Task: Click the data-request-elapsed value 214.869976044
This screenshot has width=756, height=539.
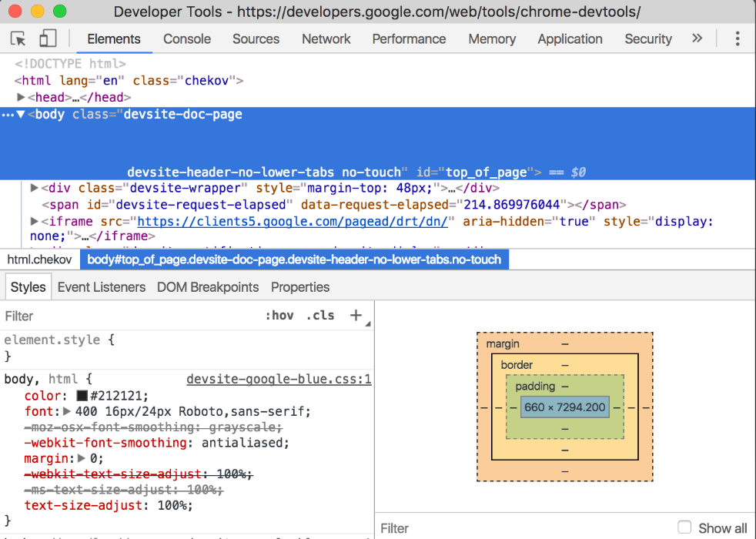Action: (511, 204)
